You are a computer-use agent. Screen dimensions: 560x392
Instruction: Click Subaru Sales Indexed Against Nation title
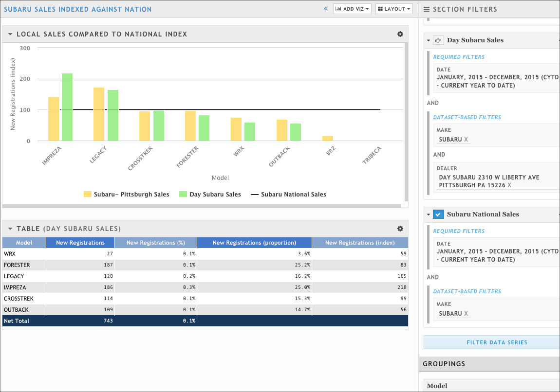coord(78,9)
